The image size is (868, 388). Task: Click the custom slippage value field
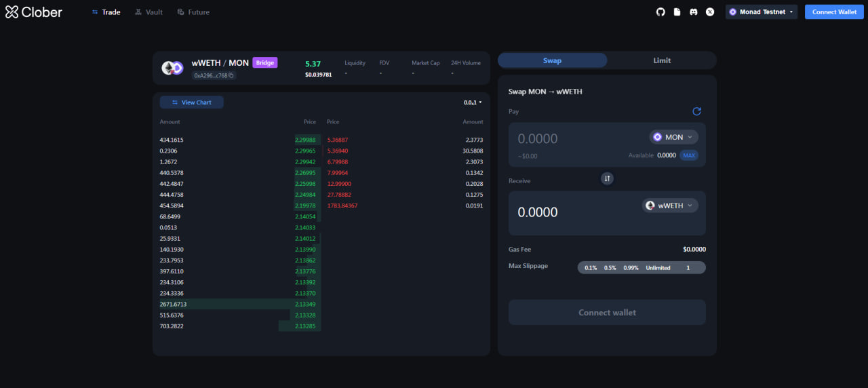pos(688,268)
